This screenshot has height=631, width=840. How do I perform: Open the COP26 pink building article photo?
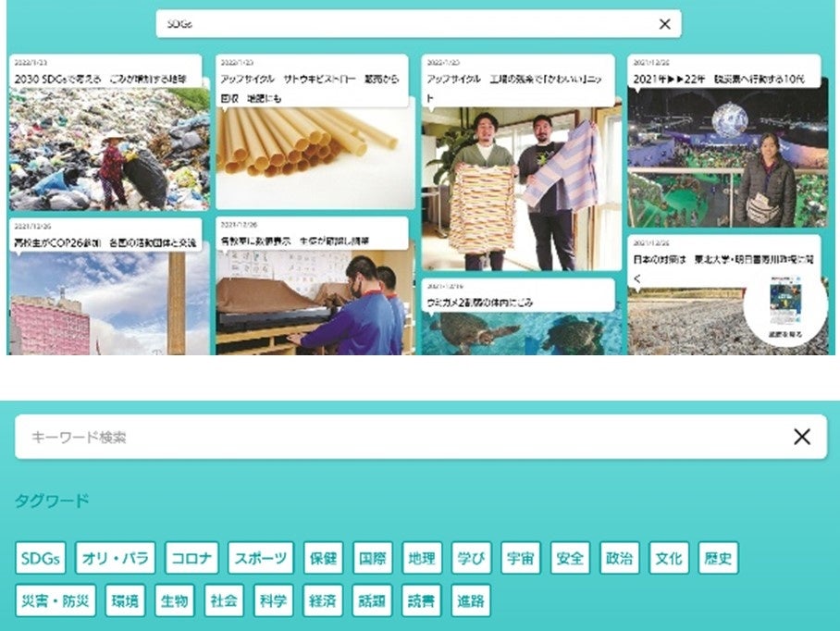(x=109, y=303)
